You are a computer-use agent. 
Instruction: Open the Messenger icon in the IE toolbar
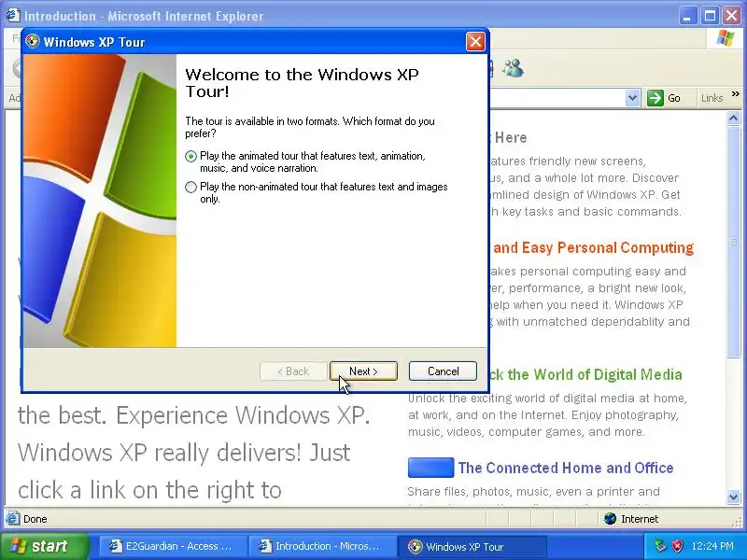(x=513, y=68)
